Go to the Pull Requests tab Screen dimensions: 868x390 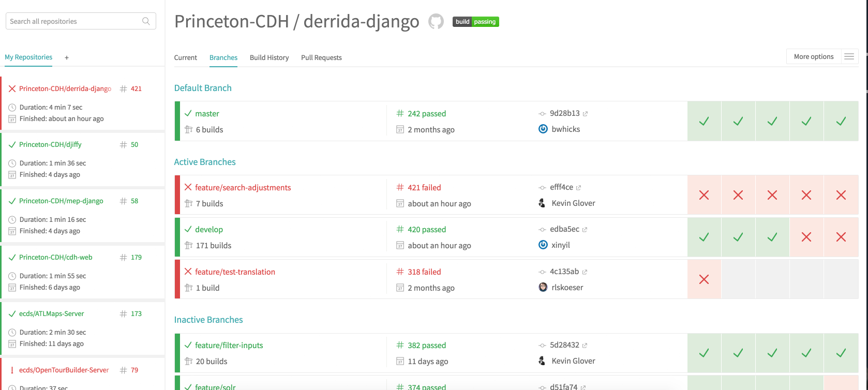click(321, 57)
